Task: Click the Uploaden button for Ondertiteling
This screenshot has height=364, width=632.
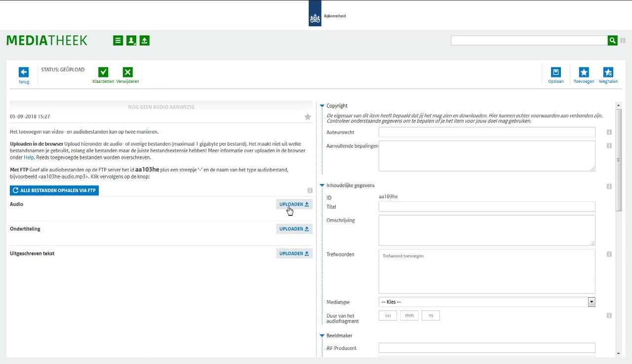Action: click(294, 229)
